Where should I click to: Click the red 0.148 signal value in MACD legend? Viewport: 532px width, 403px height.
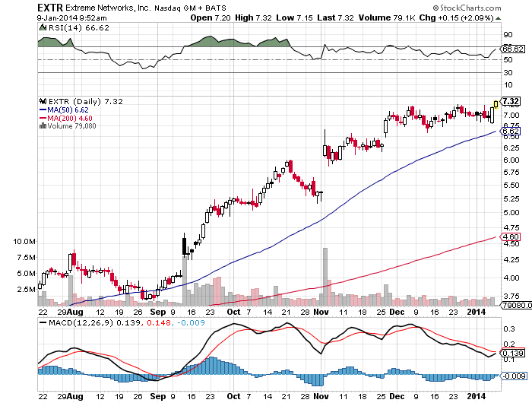click(158, 322)
